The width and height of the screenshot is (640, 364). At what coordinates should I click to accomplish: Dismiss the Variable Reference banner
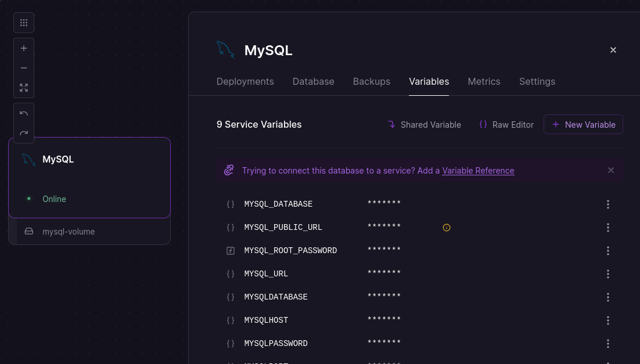[x=610, y=170]
